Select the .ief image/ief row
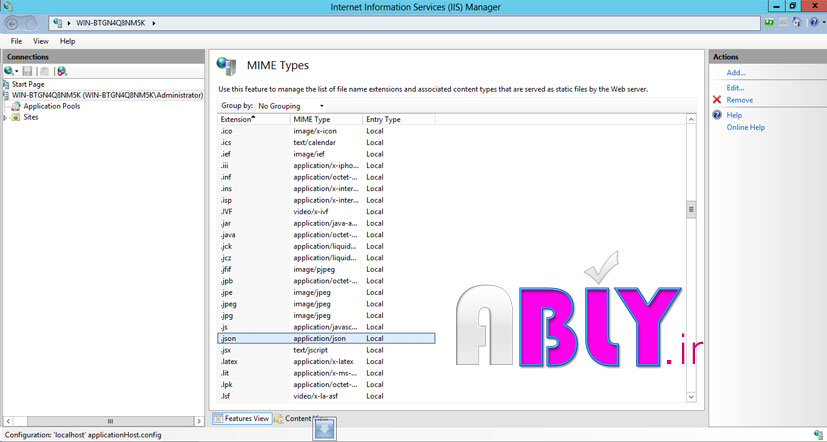The width and height of the screenshot is (827, 442). (326, 154)
